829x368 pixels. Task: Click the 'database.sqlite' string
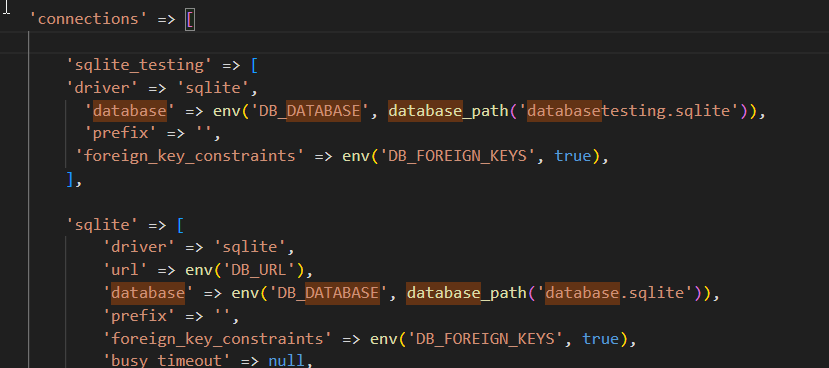615,292
